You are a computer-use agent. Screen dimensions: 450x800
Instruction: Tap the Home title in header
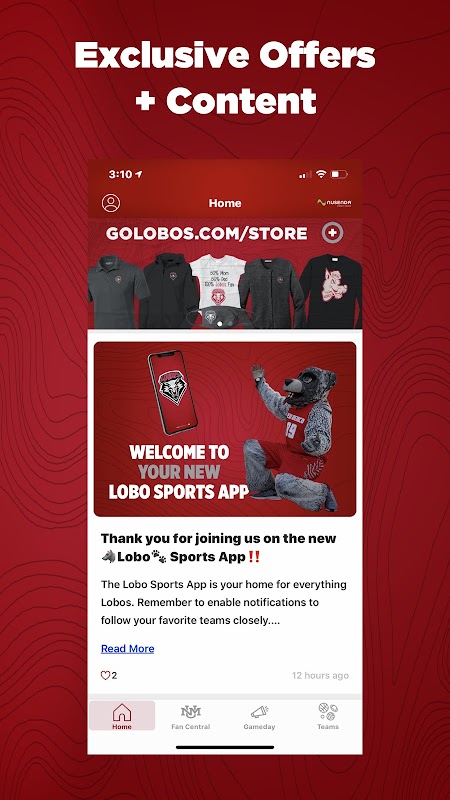pyautogui.click(x=225, y=203)
